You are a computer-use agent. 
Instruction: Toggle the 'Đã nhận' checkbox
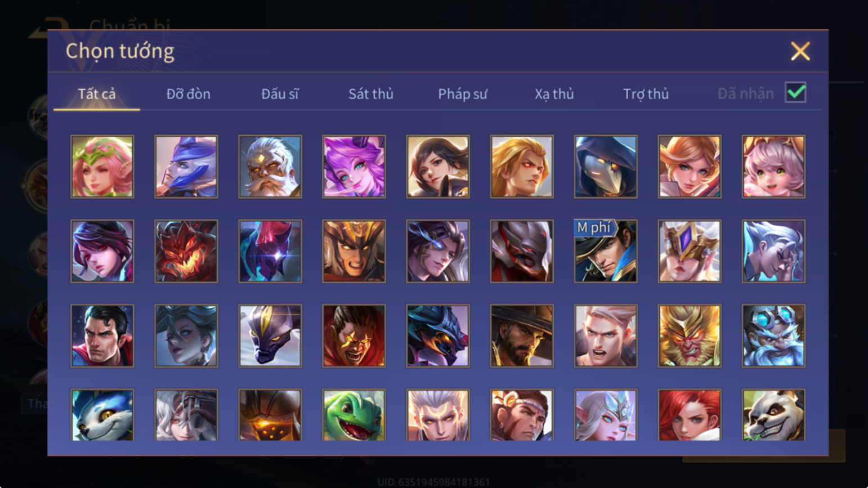[795, 92]
